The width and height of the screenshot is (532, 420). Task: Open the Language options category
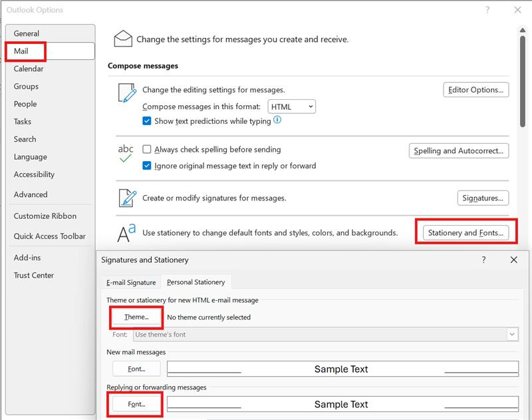(51, 157)
